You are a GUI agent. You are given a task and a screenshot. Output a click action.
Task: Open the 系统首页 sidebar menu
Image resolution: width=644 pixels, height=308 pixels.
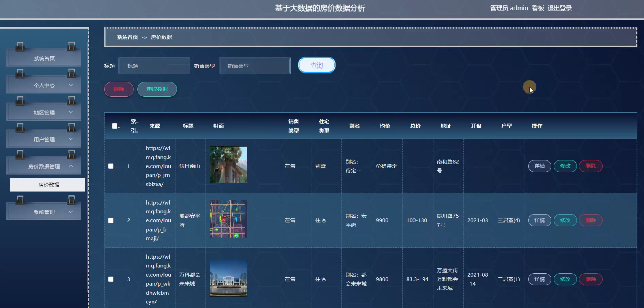pos(44,58)
